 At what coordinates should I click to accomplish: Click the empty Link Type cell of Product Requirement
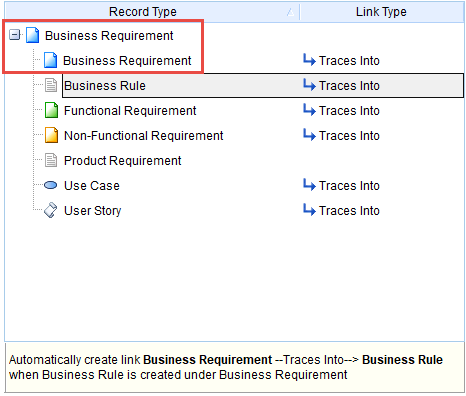pos(382,160)
